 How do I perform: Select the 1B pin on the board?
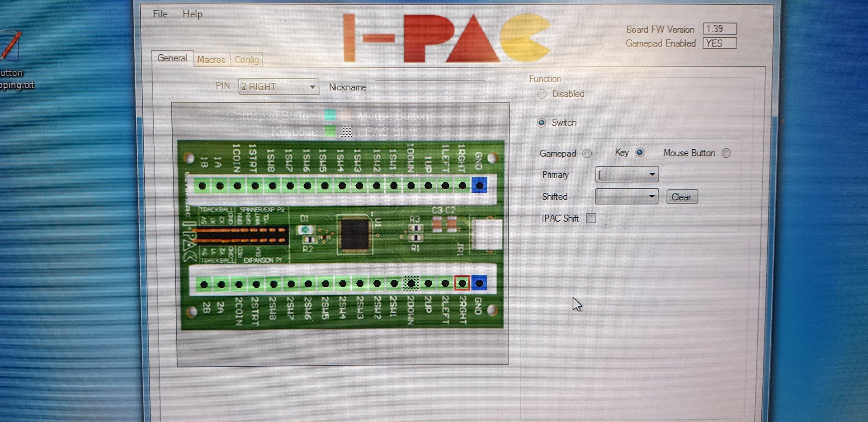tap(203, 185)
